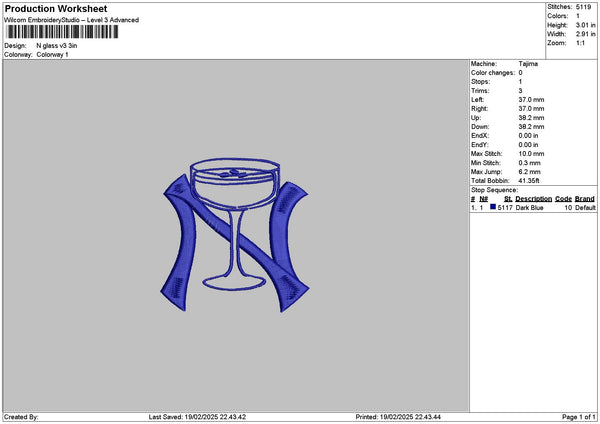Click the 'Default' brand entry
Viewport: 600px width, 424px height.
click(585, 208)
